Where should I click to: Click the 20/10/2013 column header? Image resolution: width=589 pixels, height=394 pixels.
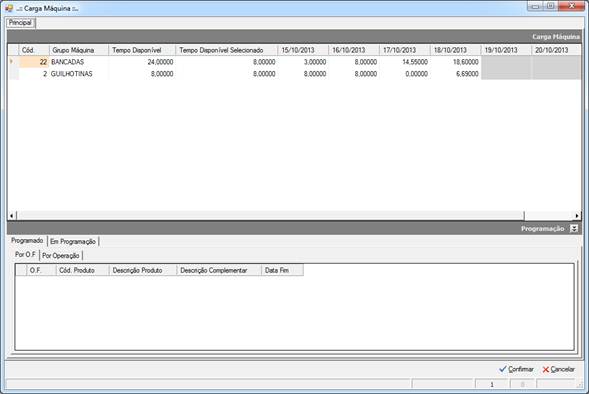[x=556, y=50]
